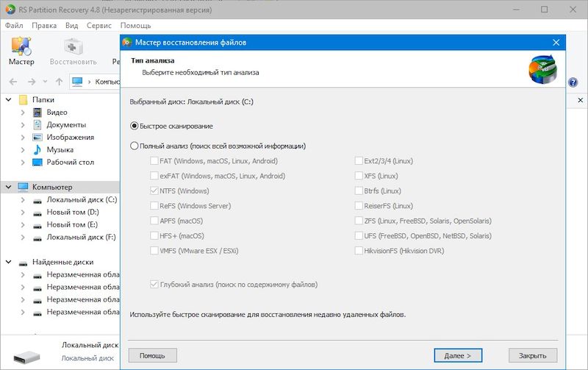Select Полный анализ radio button
588x370 pixels.
135,146
